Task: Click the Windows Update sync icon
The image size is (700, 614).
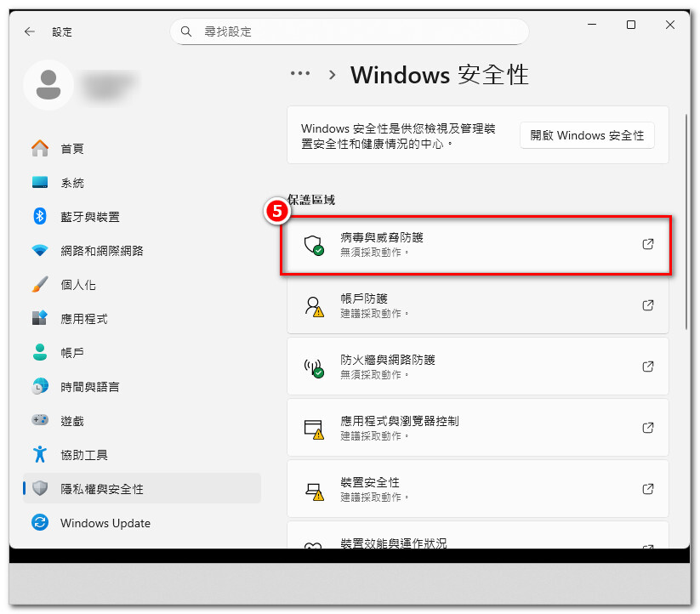Action: pyautogui.click(x=40, y=522)
